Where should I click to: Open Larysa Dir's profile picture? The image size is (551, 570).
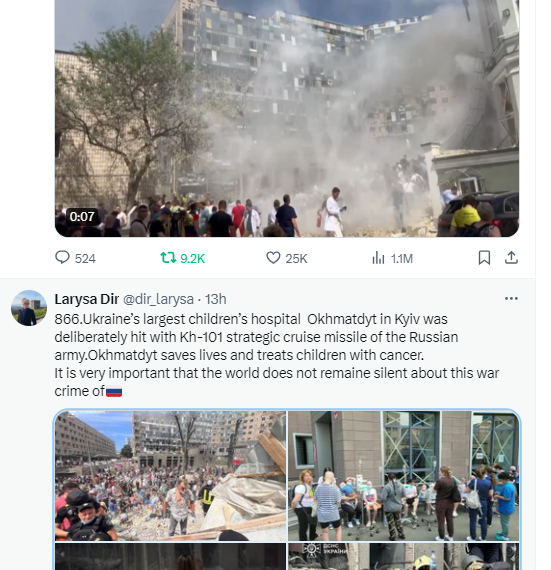(29, 308)
